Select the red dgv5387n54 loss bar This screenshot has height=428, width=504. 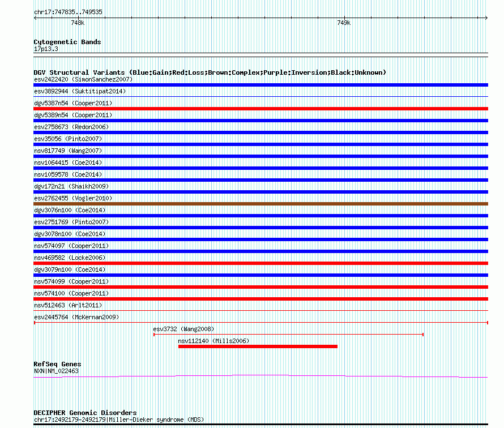point(260,109)
